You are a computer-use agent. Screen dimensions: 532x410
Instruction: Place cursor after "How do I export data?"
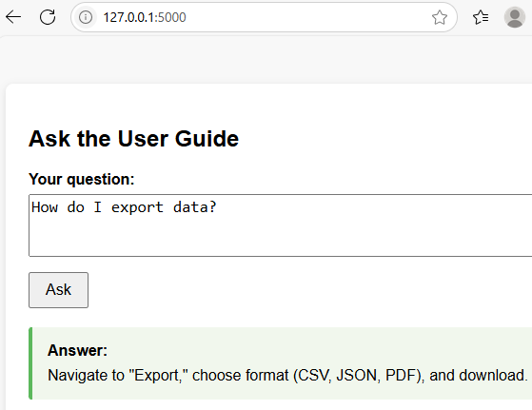(x=217, y=207)
